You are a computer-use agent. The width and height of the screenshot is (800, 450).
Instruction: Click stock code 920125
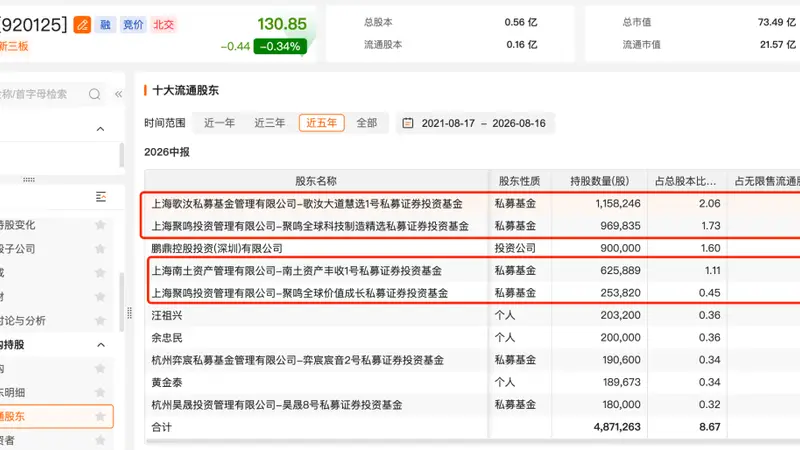click(34, 24)
